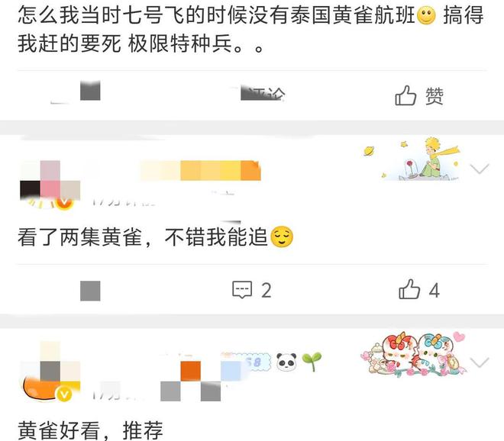Tap the verified V on third avatar

coord(64,394)
